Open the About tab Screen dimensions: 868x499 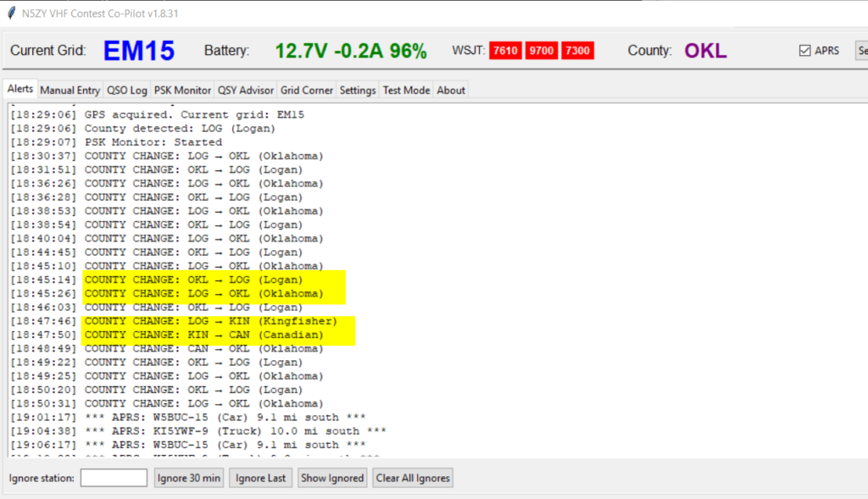tap(451, 90)
